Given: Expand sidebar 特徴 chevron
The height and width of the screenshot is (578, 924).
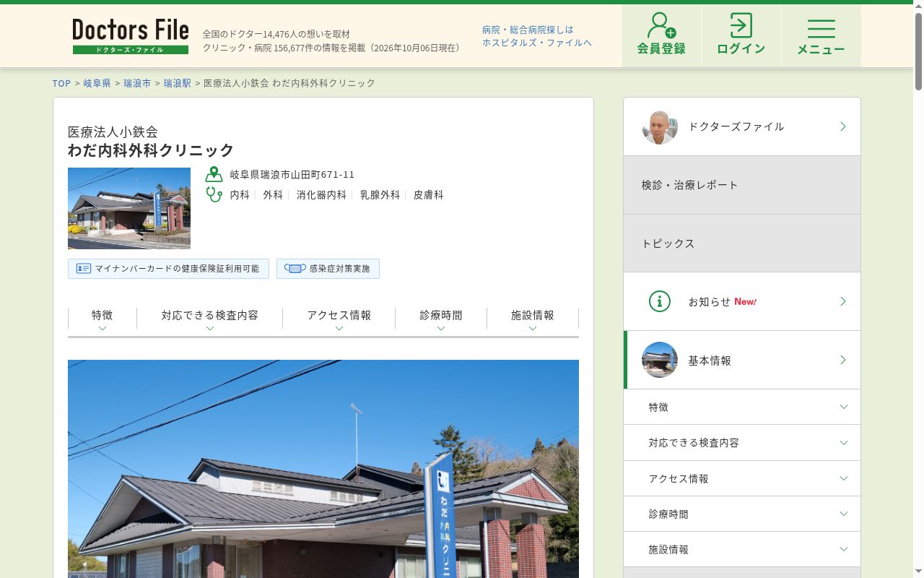Looking at the screenshot, I should tap(843, 407).
